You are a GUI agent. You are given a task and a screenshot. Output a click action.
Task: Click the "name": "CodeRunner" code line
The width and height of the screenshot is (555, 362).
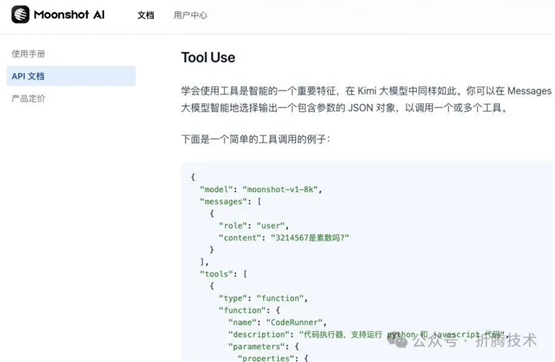point(277,322)
